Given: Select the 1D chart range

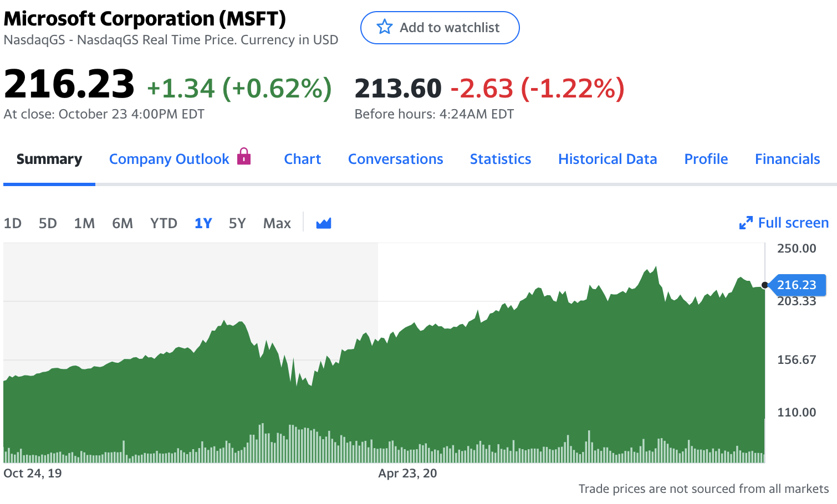Looking at the screenshot, I should pos(13,223).
